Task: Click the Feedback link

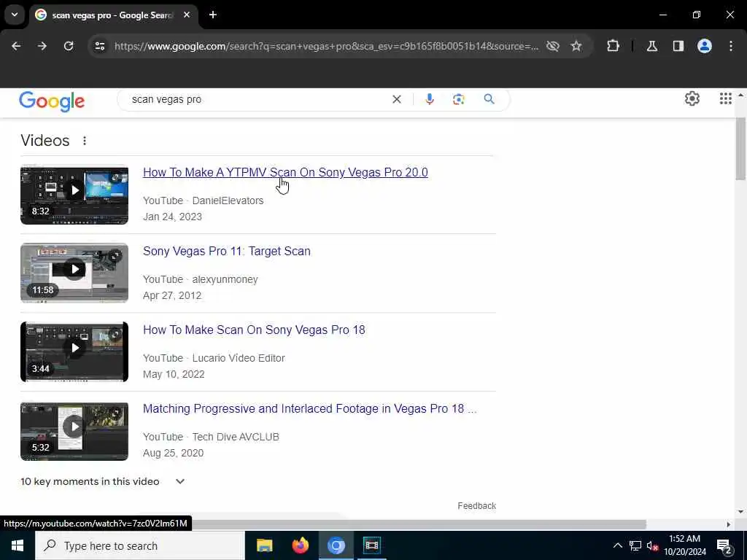Action: (476, 506)
